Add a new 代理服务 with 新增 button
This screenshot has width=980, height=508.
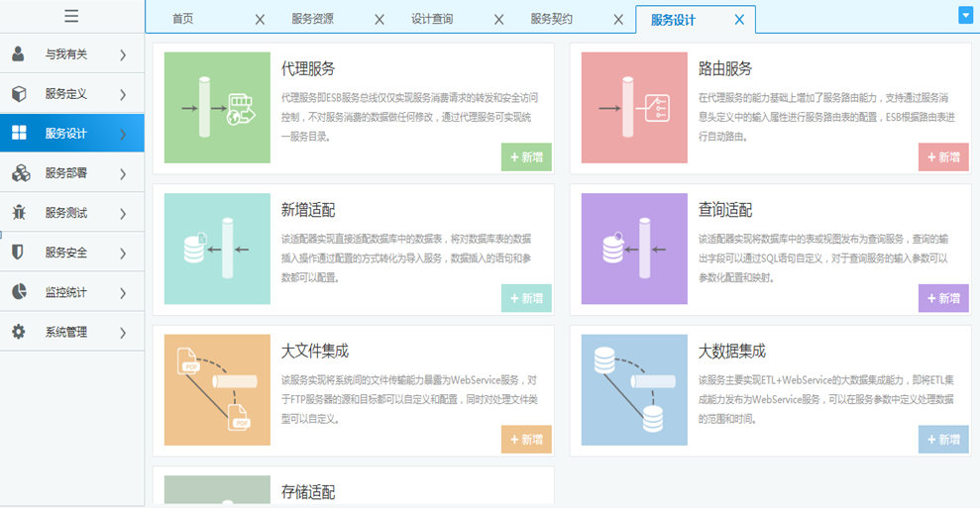526,156
